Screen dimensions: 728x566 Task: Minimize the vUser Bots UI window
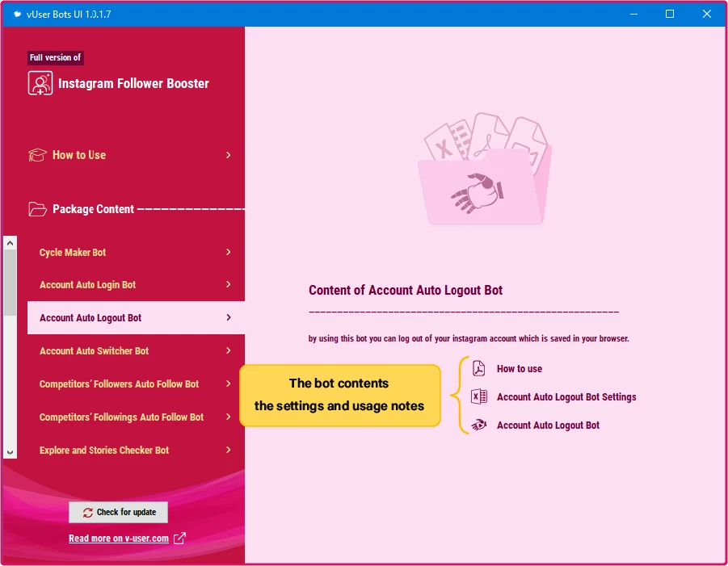pyautogui.click(x=633, y=14)
